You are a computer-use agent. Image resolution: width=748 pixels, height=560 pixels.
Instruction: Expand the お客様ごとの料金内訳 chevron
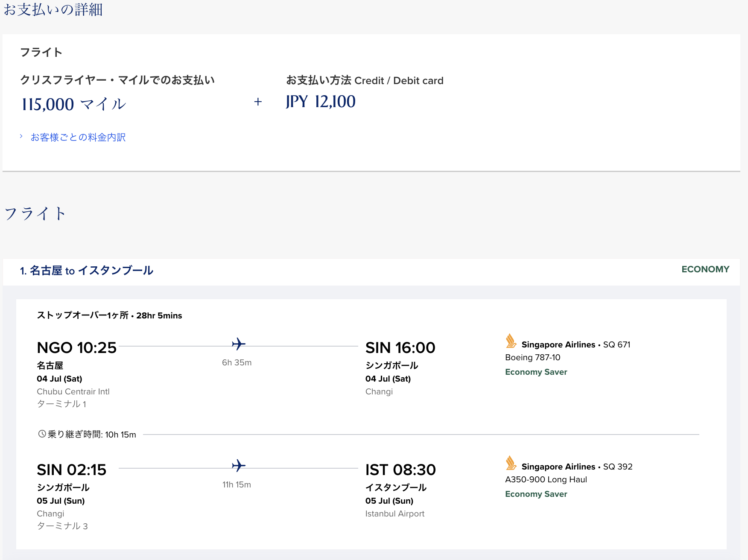click(21, 136)
